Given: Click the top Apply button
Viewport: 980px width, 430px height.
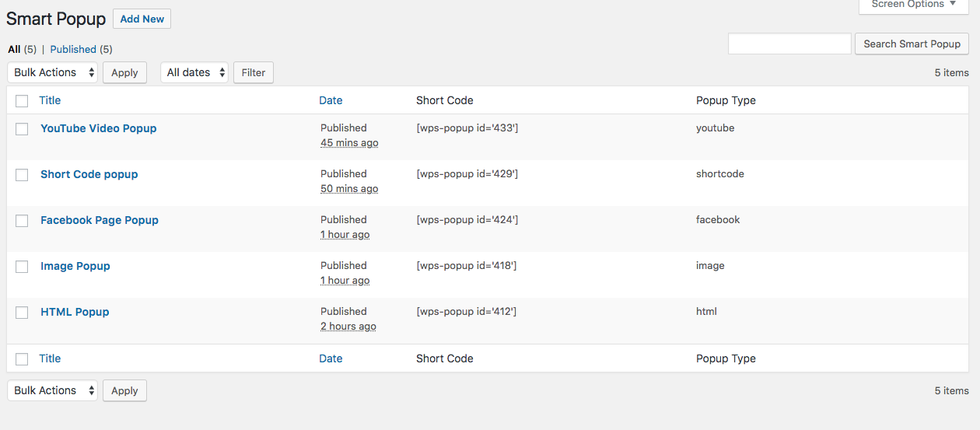Looking at the screenshot, I should [x=124, y=72].
